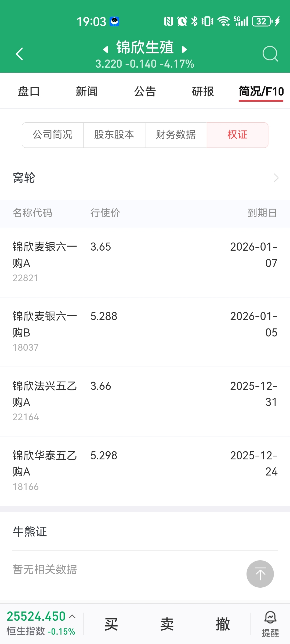Go to previous stock with left triangle
Image resolution: width=290 pixels, height=644 pixels.
[x=106, y=49]
